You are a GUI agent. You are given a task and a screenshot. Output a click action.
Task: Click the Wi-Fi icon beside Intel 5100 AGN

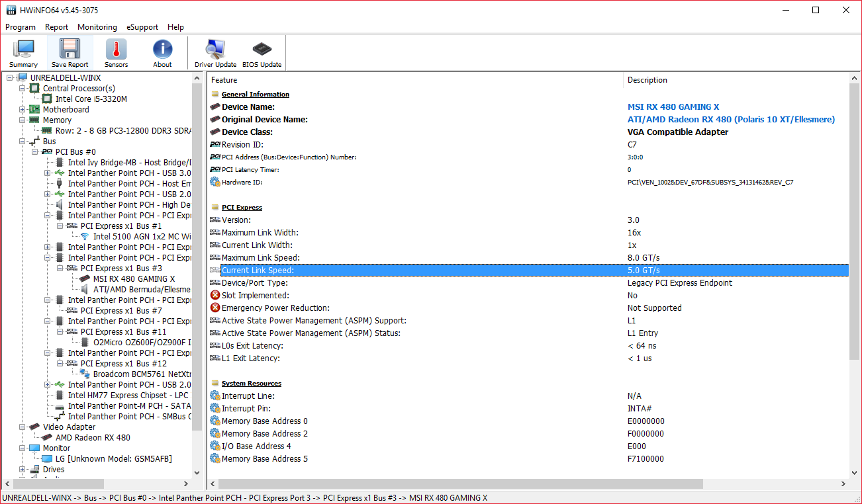[85, 236]
